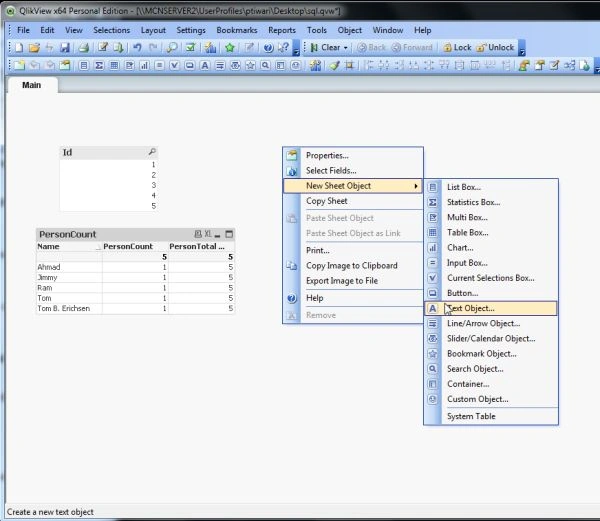Click the Format Painter brush icon
Viewport: 600px width, 521px height.
[334, 65]
